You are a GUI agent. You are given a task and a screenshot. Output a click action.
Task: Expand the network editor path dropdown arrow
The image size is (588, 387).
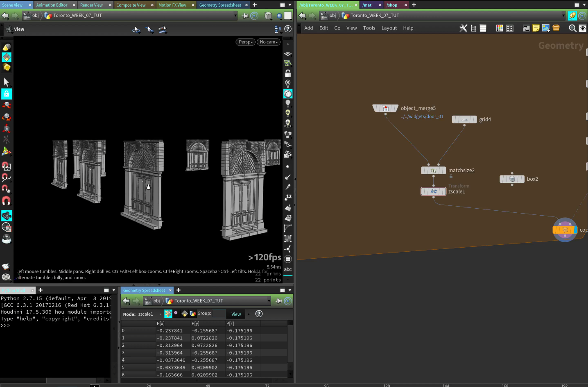[563, 16]
